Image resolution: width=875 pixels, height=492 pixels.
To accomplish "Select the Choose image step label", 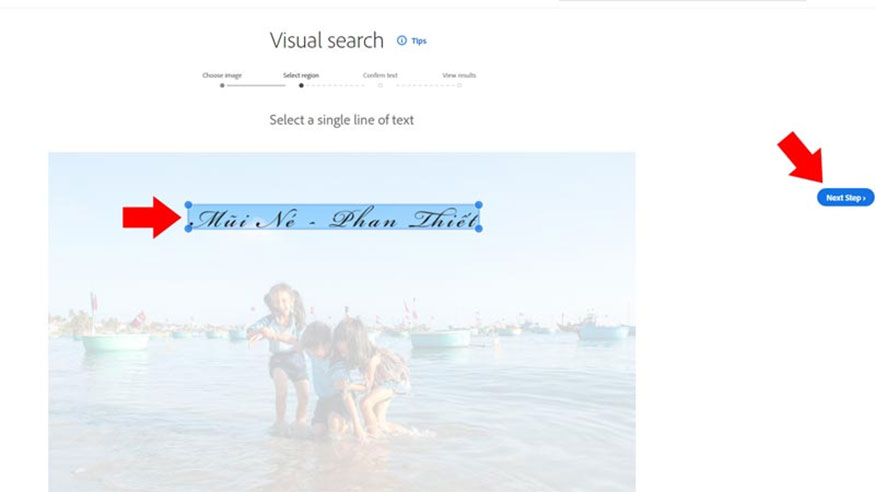I will pos(222,75).
